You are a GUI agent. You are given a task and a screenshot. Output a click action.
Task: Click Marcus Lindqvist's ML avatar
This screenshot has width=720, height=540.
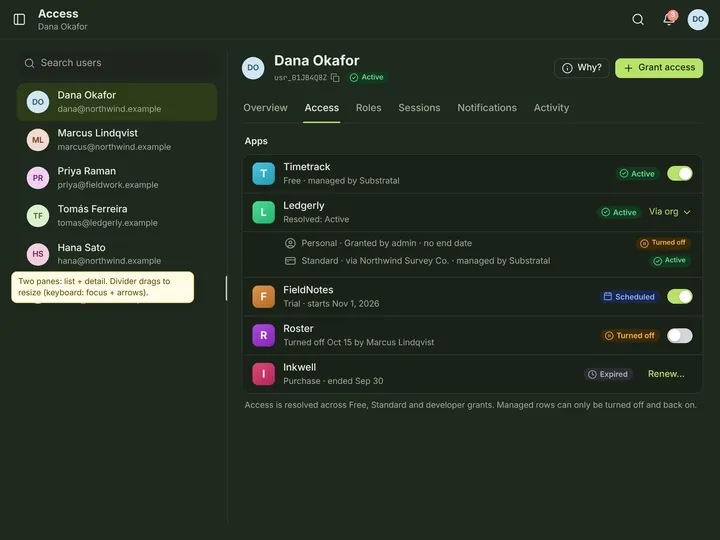coord(38,140)
